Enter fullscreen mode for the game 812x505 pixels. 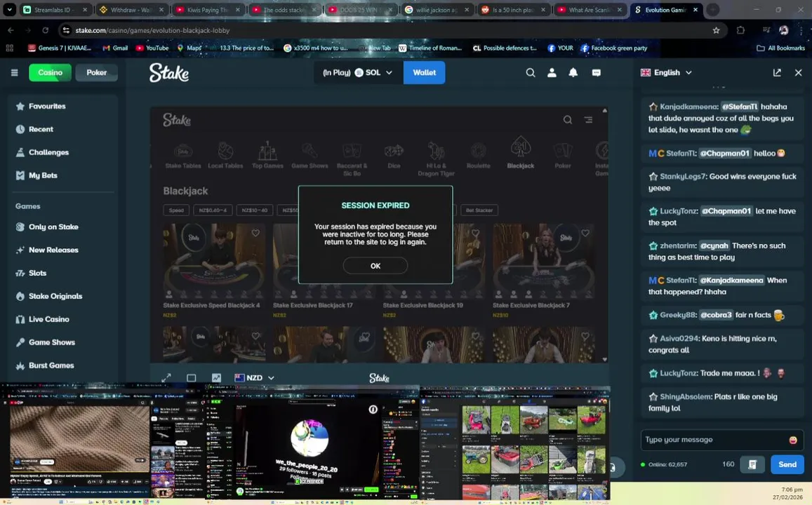click(x=166, y=378)
